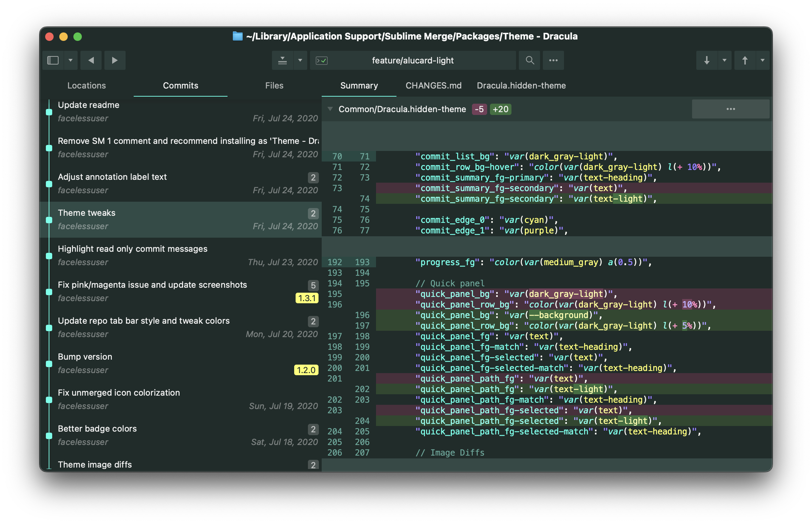812x524 pixels.
Task: Switch to the Files tab
Action: click(x=274, y=85)
